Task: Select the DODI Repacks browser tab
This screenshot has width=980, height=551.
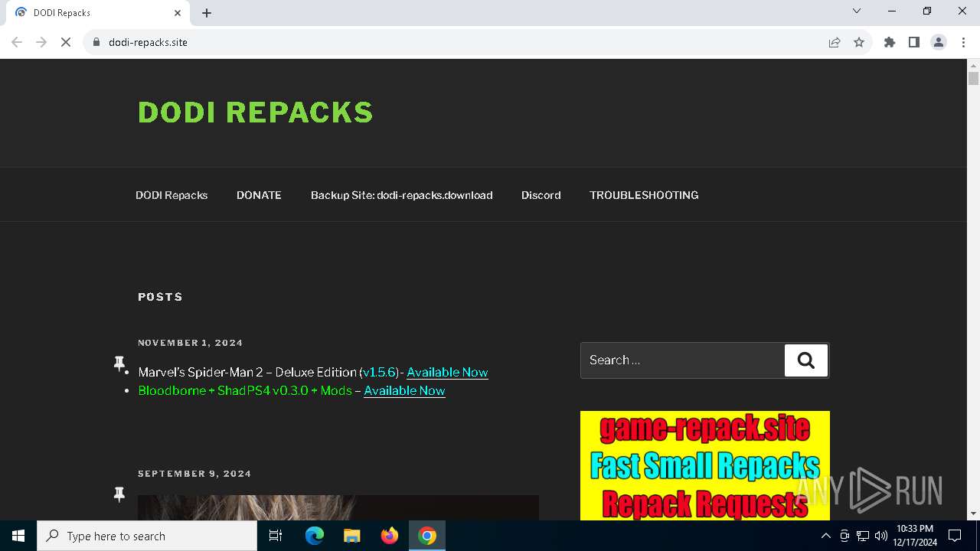Action: (96, 12)
